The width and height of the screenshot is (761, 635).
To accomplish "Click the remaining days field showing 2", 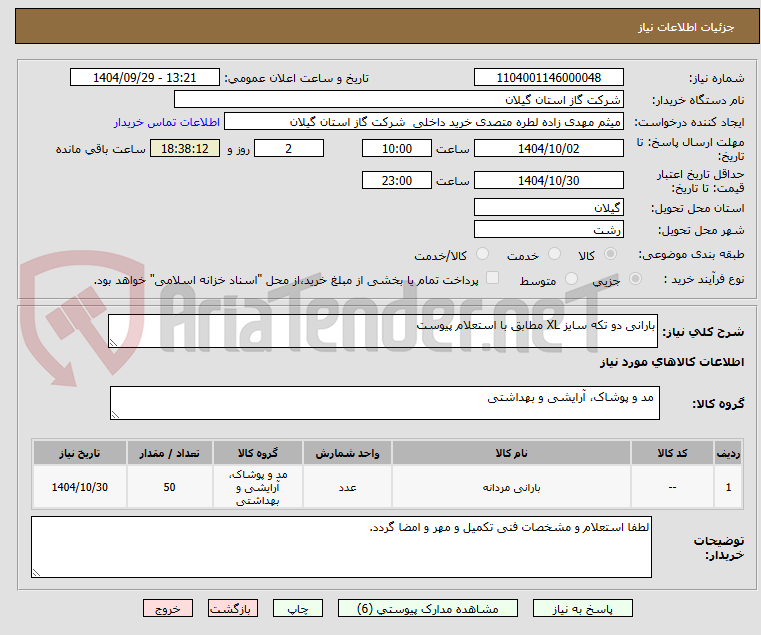I will click(x=289, y=149).
